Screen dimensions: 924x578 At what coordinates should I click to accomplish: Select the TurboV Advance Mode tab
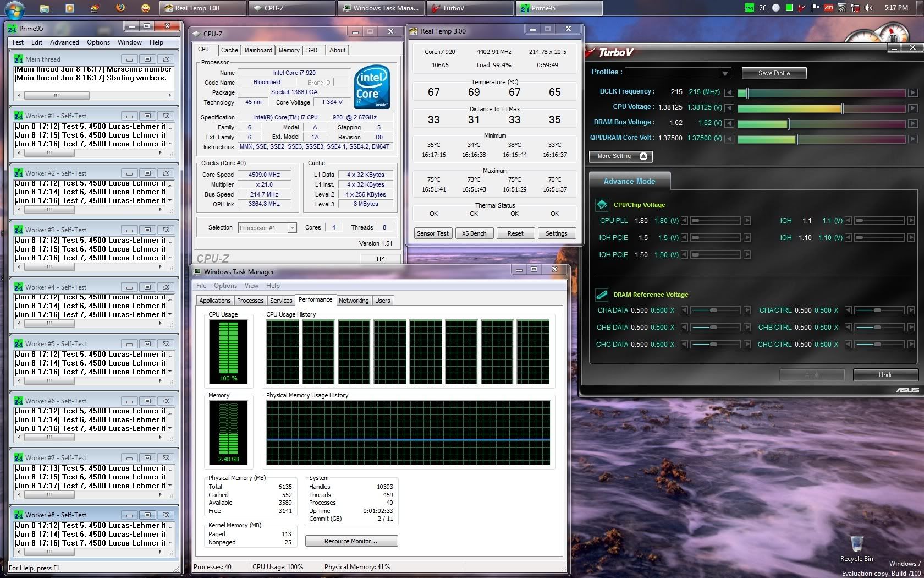tap(629, 181)
